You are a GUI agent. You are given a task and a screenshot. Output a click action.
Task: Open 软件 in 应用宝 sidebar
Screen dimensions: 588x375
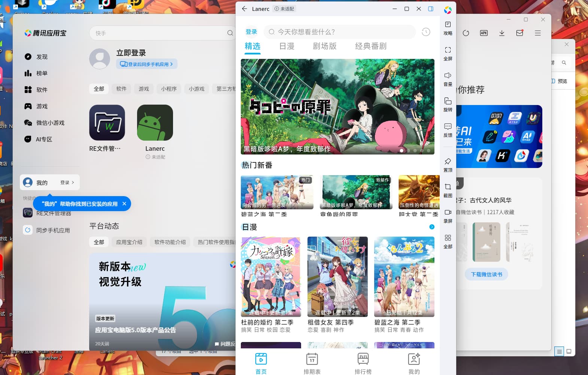pyautogui.click(x=36, y=90)
